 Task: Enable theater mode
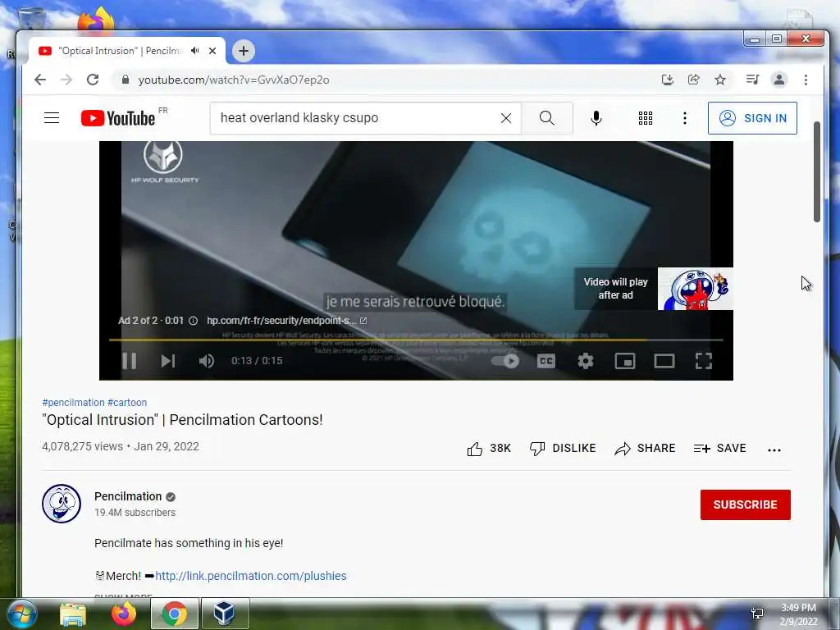(x=664, y=361)
